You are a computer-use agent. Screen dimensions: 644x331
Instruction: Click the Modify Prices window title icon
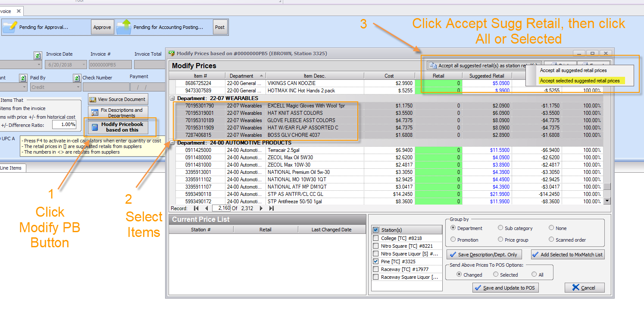[172, 54]
